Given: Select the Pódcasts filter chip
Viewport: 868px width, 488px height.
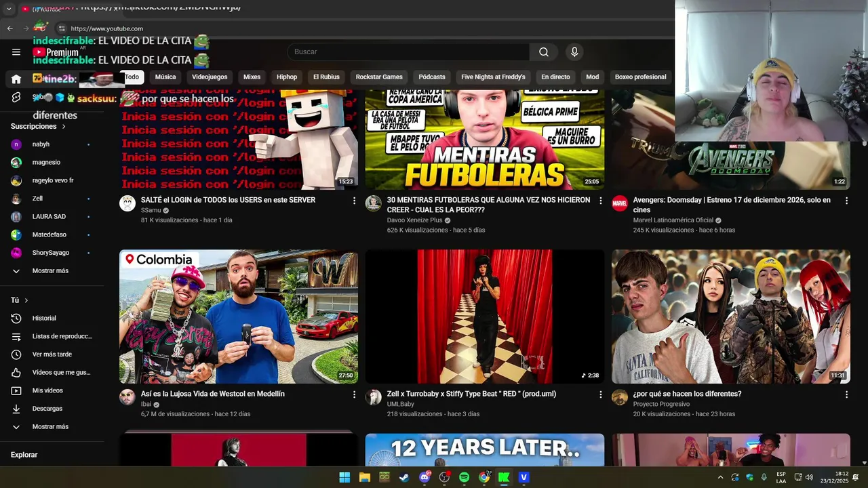Looking at the screenshot, I should 432,77.
